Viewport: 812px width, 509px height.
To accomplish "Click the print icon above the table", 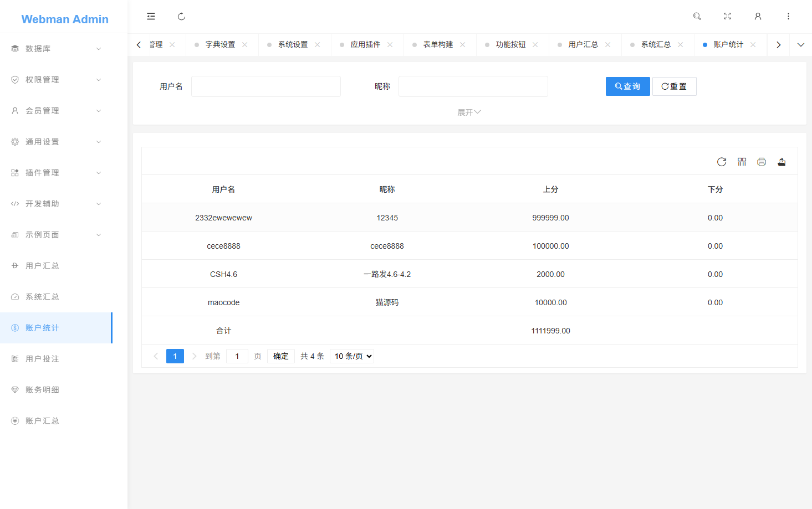I will coord(762,162).
